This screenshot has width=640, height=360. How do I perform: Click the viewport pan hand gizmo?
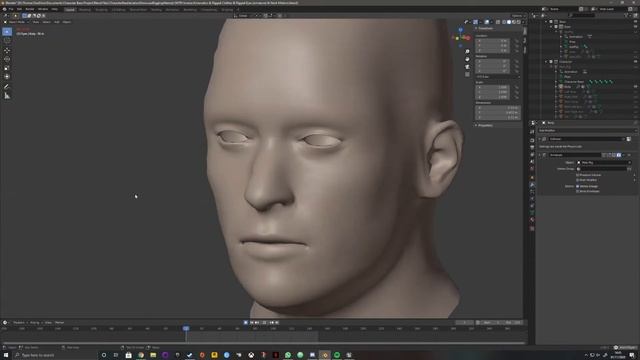click(467, 59)
